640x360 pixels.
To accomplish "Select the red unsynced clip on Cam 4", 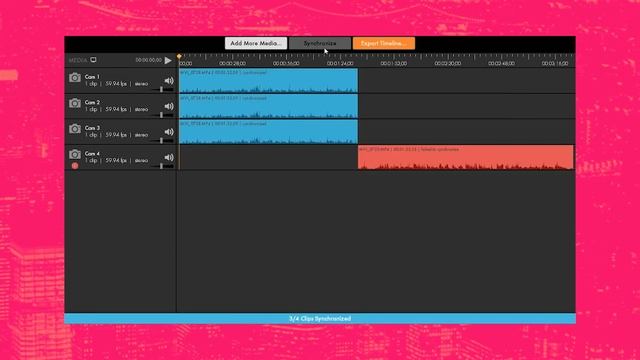I will click(x=466, y=157).
